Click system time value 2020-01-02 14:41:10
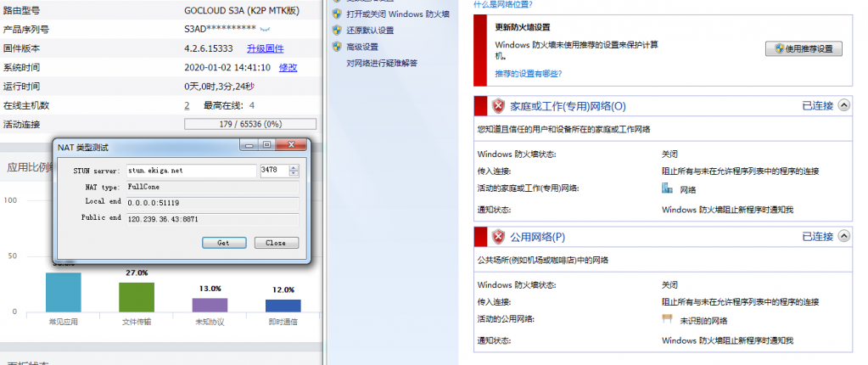 (x=227, y=68)
